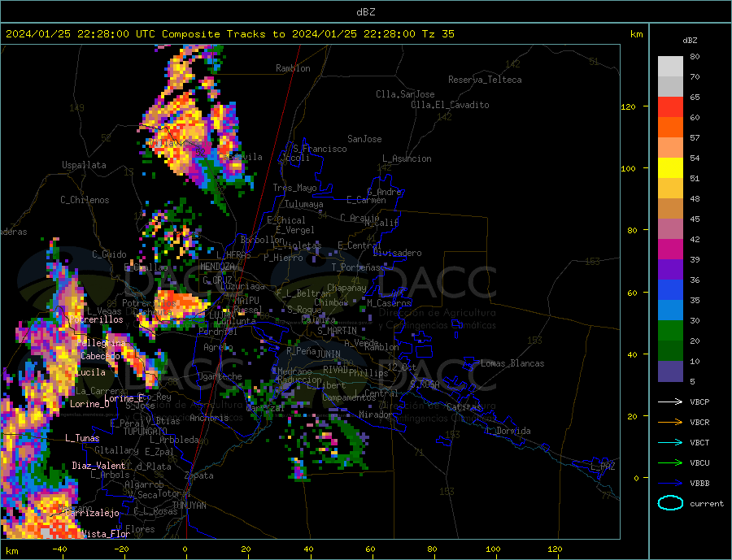Click the L_PAZ place label
This screenshot has height=560, width=732.
(x=603, y=467)
